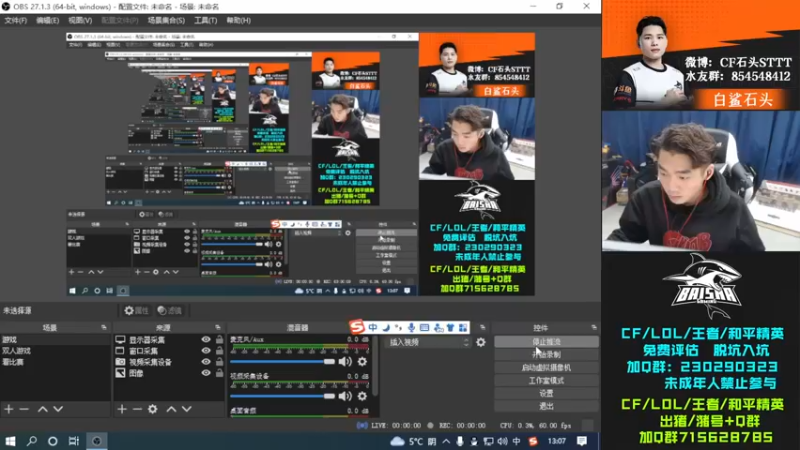Viewport: 800px width, 450px height.
Task: Show hidden system tray icons chevron
Action: tap(446, 441)
